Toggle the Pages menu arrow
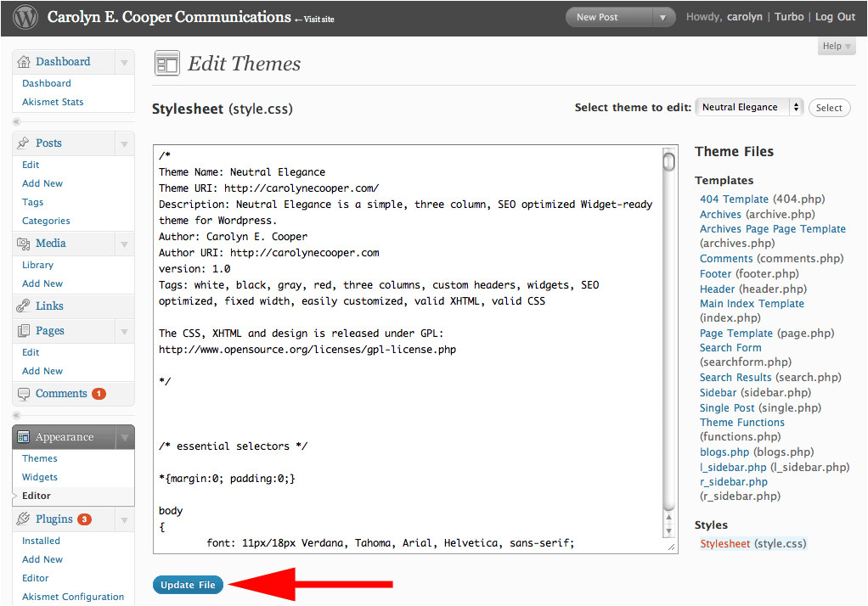Viewport: 868px width, 606px height. [125, 331]
